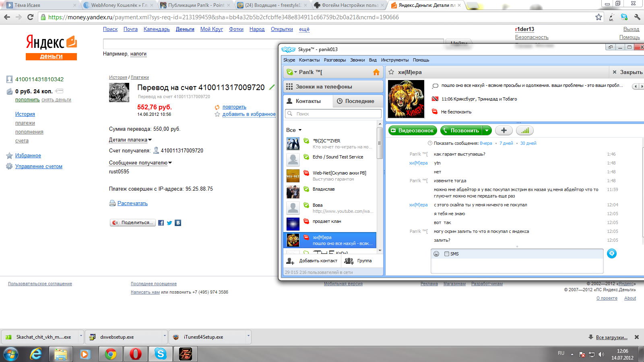Click the Add contact icon in Skype
Screen dimensions: 644x362
[290, 261]
